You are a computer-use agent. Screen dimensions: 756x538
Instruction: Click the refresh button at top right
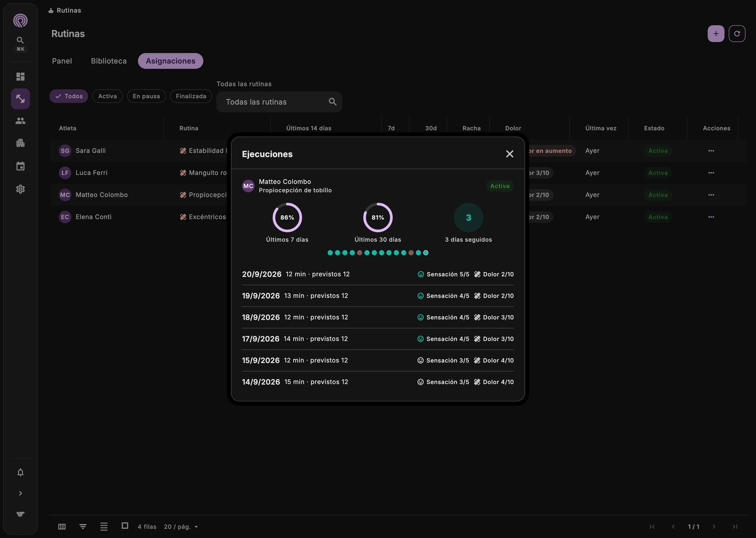[737, 34]
